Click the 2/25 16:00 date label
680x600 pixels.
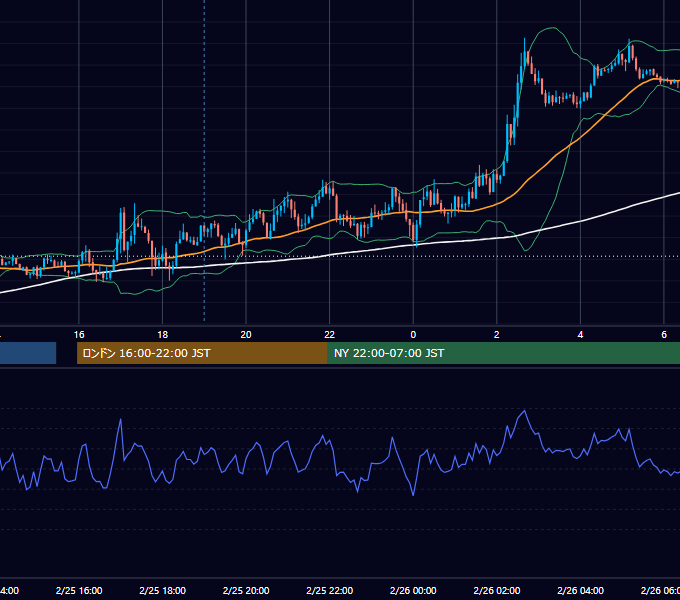point(79,590)
